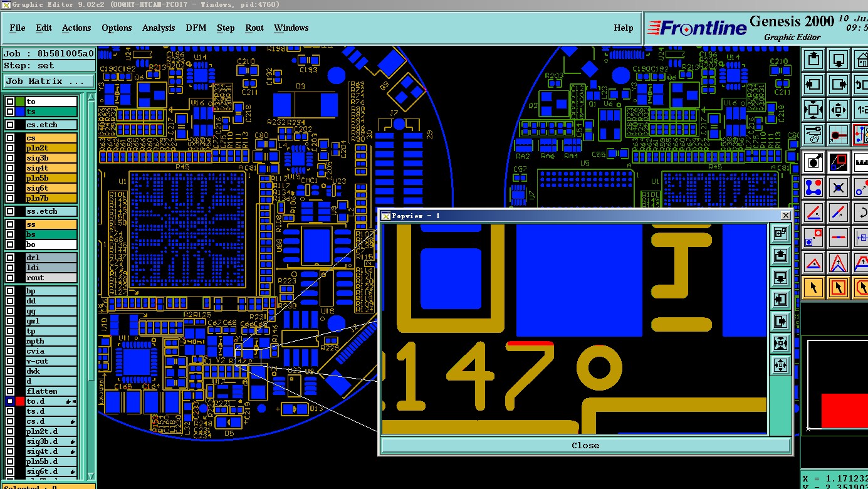
Task: Toggle checkbox for layer 'drl'
Action: pos(10,258)
